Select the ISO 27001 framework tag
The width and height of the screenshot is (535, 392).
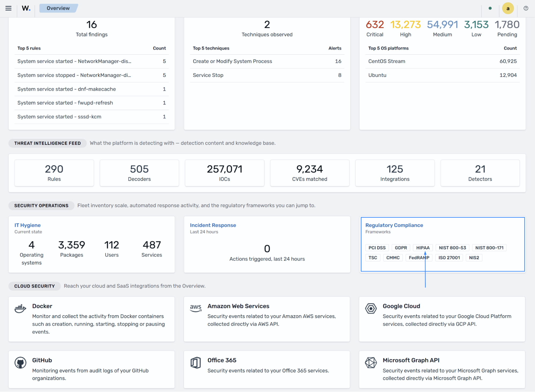(x=449, y=258)
